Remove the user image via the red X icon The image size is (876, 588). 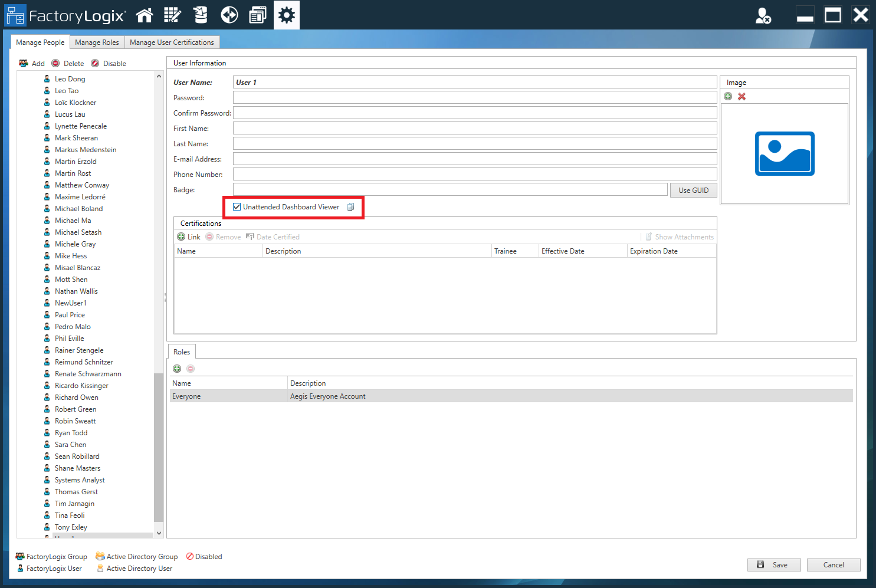[742, 96]
